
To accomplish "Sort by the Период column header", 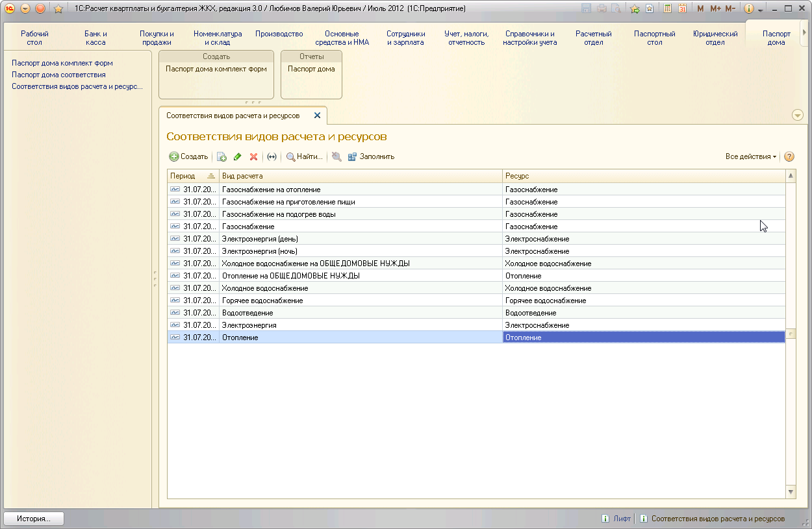I will (x=193, y=176).
